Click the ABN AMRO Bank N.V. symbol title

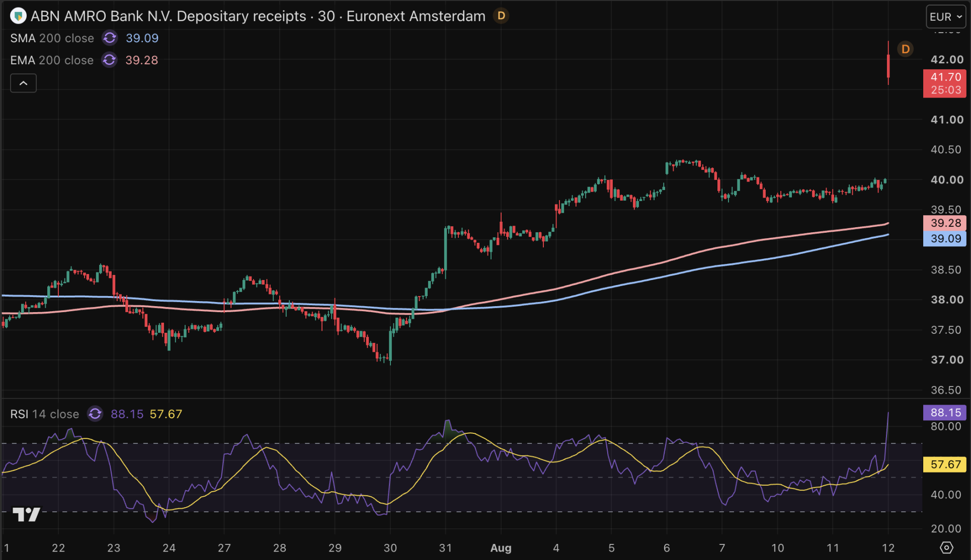(x=258, y=16)
